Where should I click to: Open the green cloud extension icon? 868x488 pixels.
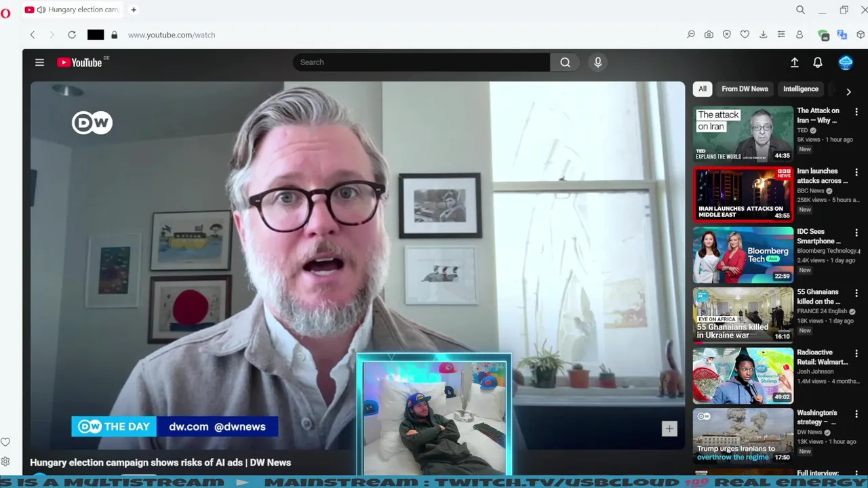point(823,35)
